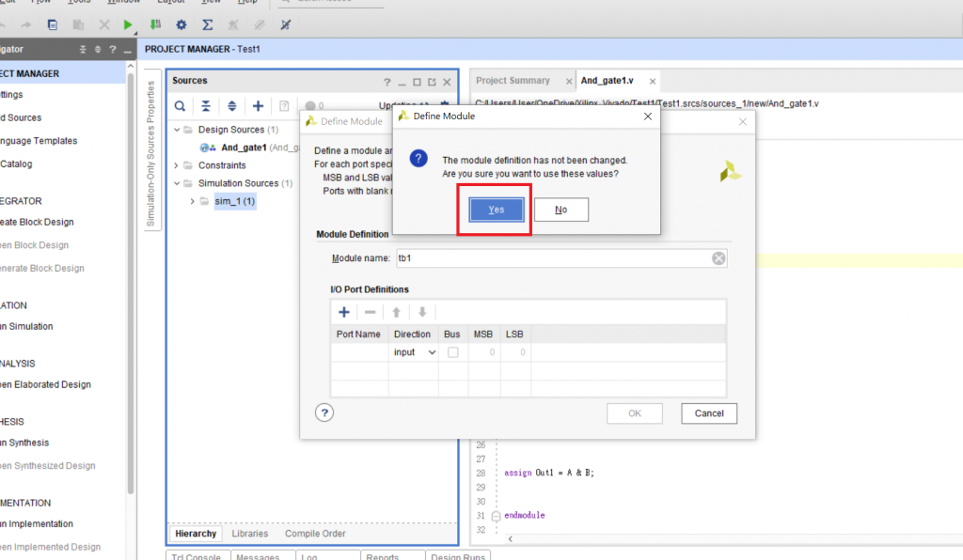Click the paste icon in main toolbar
This screenshot has height=560, width=963.
(x=78, y=25)
